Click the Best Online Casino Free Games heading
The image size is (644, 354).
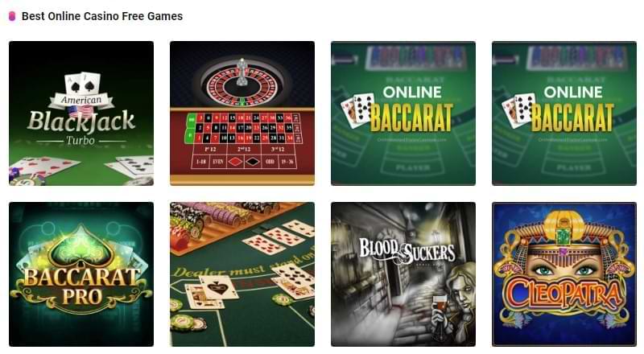(x=102, y=16)
